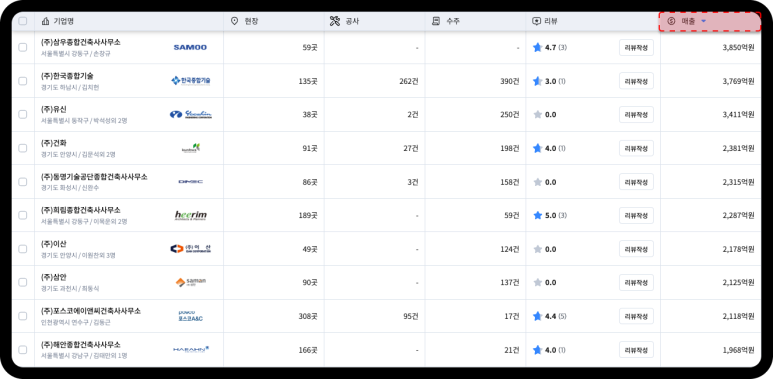Click 리뷰작성 for (주)한국종합기술
The image size is (773, 379).
636,81
